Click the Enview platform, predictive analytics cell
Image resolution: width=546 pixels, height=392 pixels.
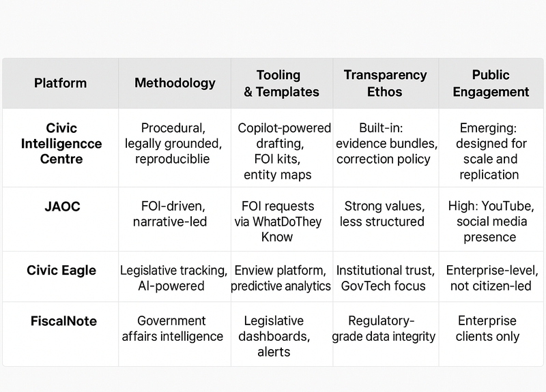point(281,278)
